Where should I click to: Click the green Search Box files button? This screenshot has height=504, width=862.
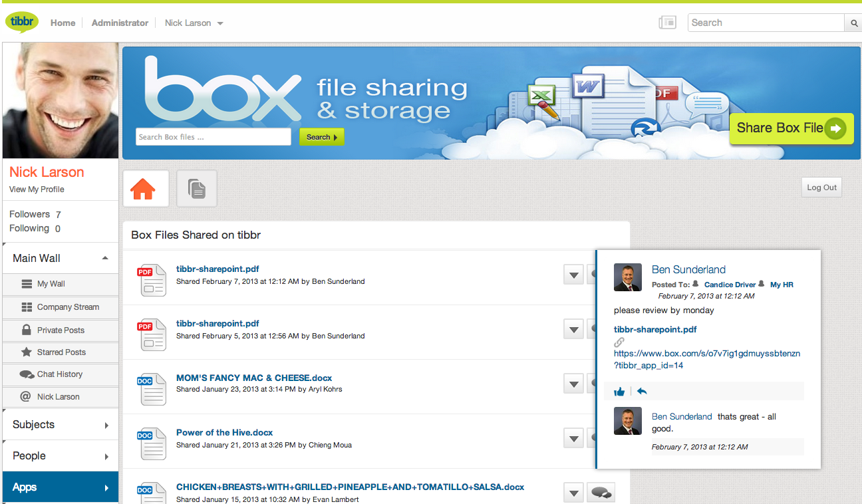[322, 137]
